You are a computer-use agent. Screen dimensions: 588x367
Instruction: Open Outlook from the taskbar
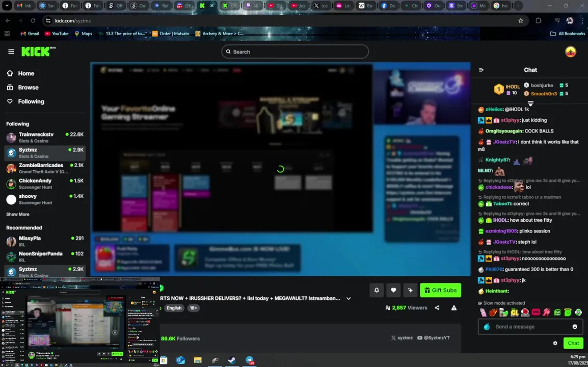(181, 360)
